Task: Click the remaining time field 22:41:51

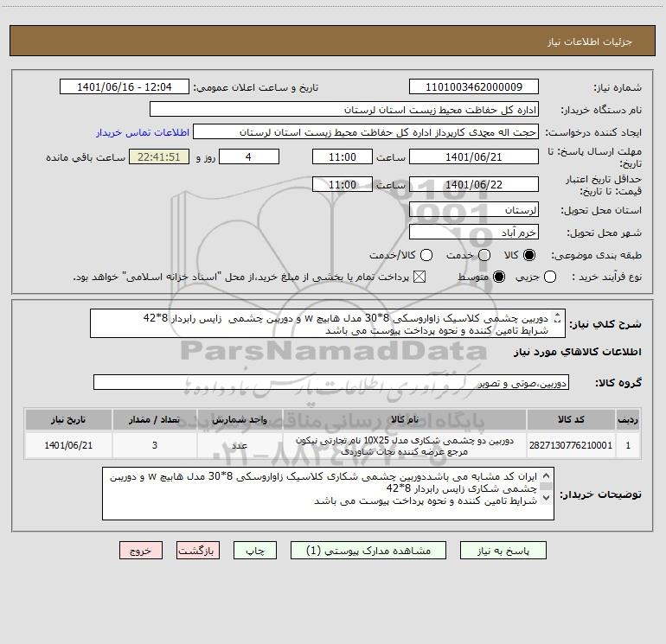Action: pos(159,156)
